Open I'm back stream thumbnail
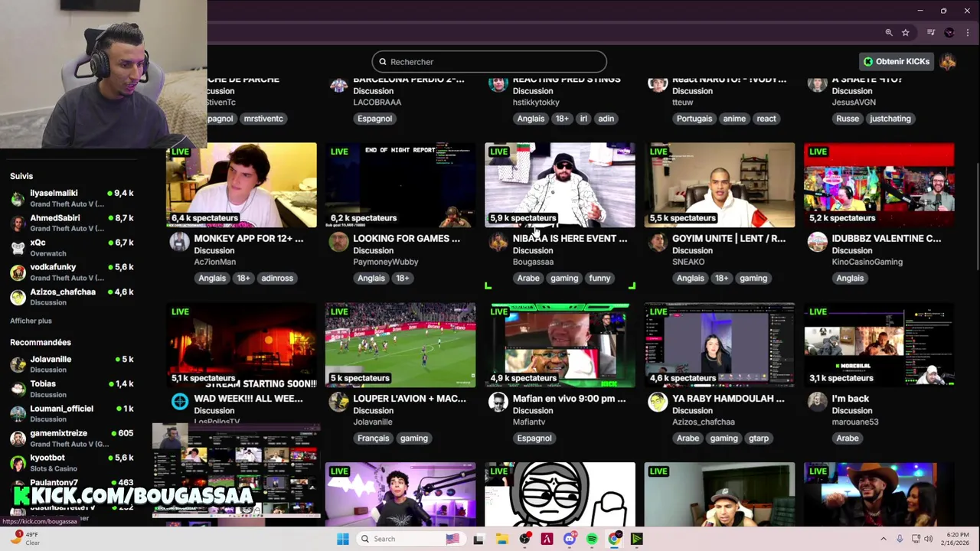 pos(879,345)
